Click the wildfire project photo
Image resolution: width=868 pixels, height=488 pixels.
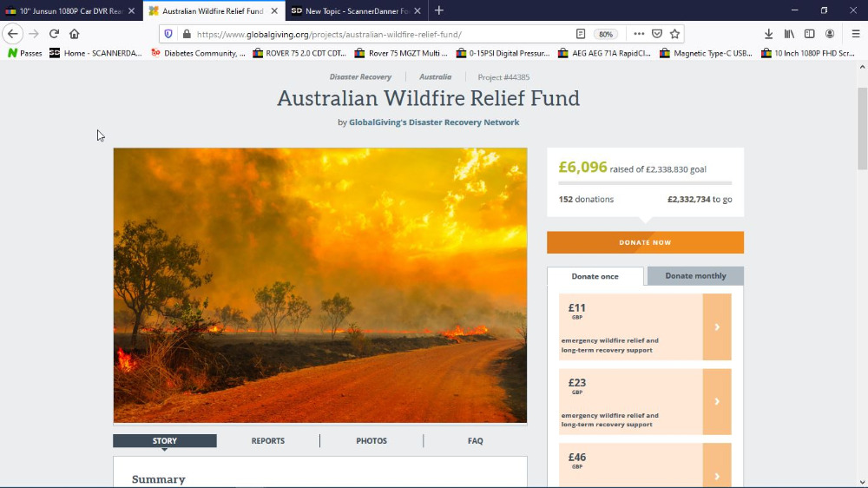pyautogui.click(x=319, y=285)
